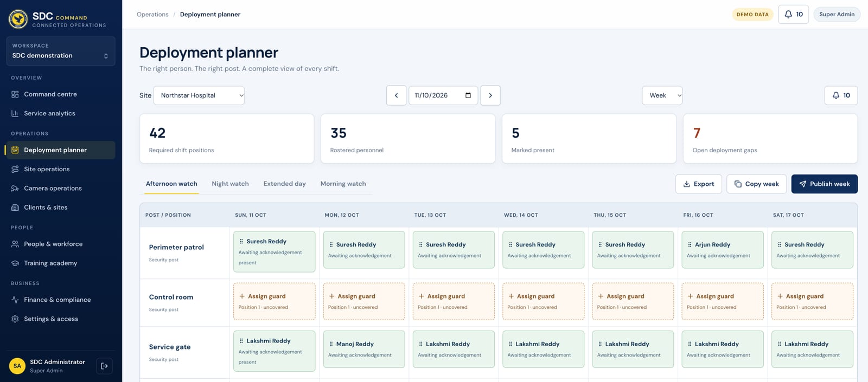
Task: Click the THU, 15 OCT column header
Action: coord(610,215)
